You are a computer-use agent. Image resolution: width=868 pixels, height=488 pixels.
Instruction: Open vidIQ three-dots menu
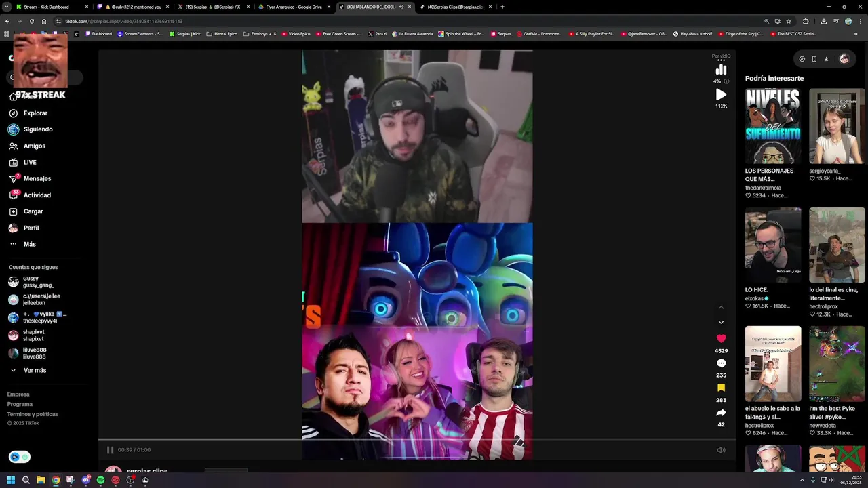coord(721,60)
